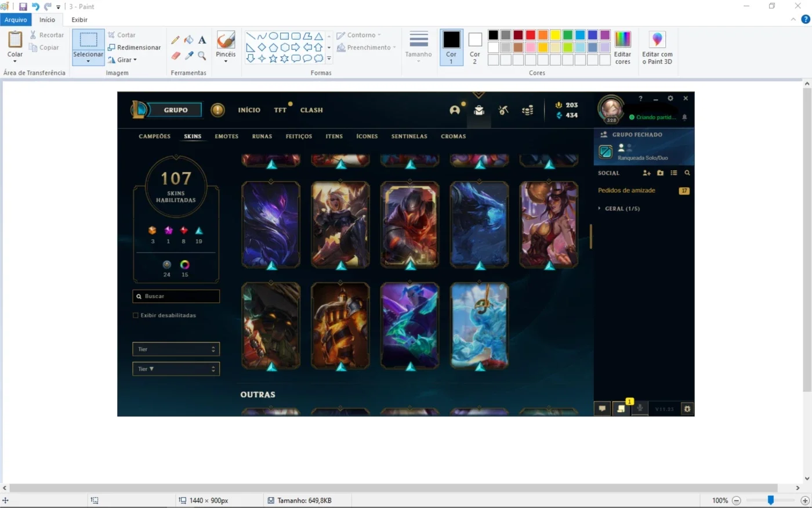Click the zoom in plus button

coord(805,500)
